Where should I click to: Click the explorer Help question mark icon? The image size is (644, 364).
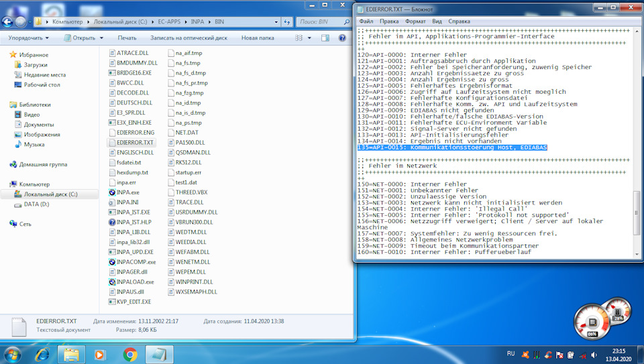click(342, 38)
